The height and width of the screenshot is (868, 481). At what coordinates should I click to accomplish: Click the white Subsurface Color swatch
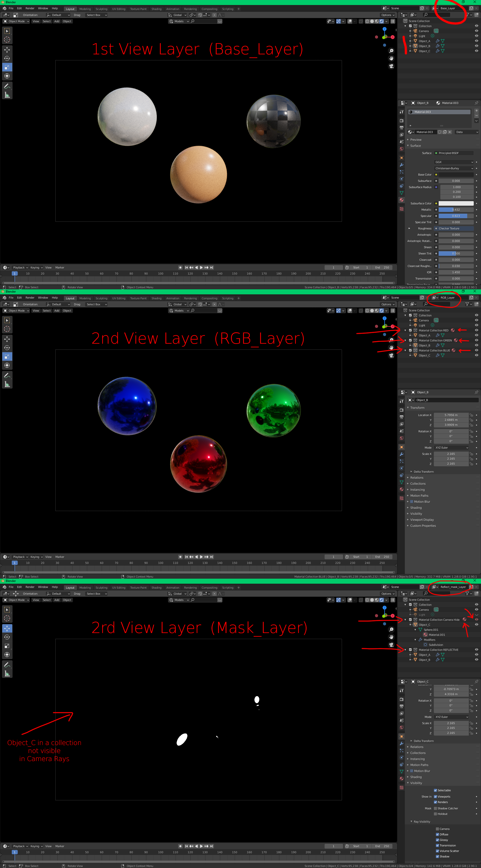[x=456, y=203]
